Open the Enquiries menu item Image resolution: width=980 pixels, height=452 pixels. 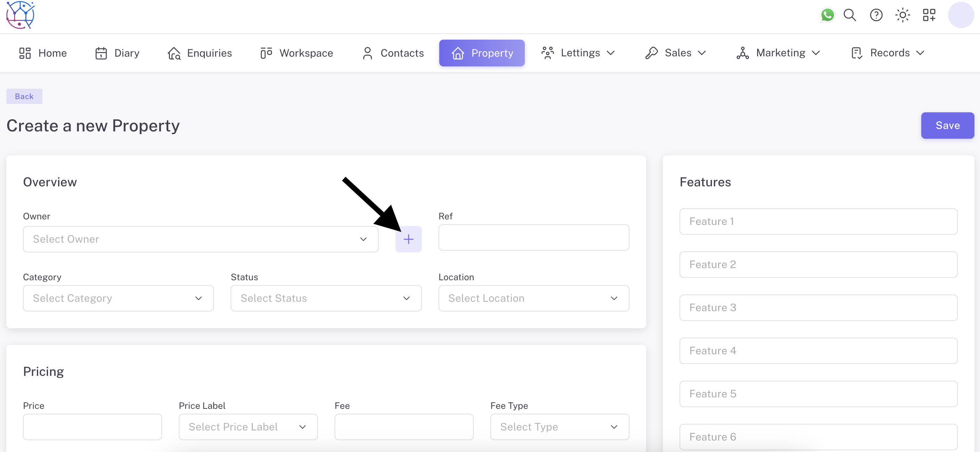coord(200,53)
